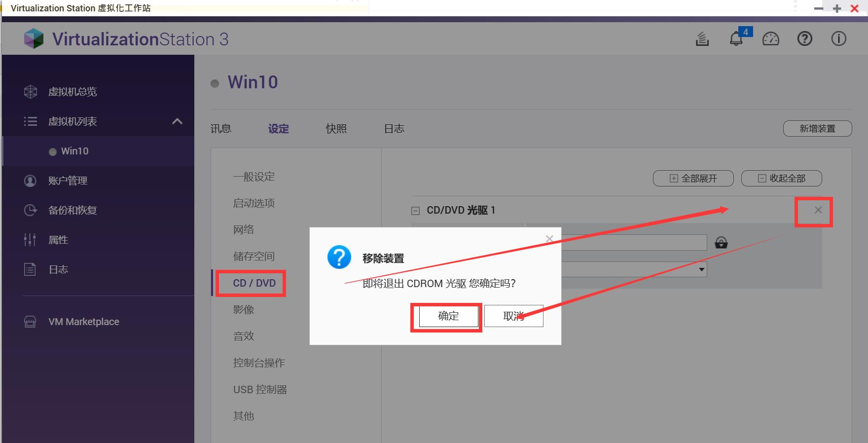Click the VirtualizationStation cube logo
The width and height of the screenshot is (868, 443).
pos(34,39)
